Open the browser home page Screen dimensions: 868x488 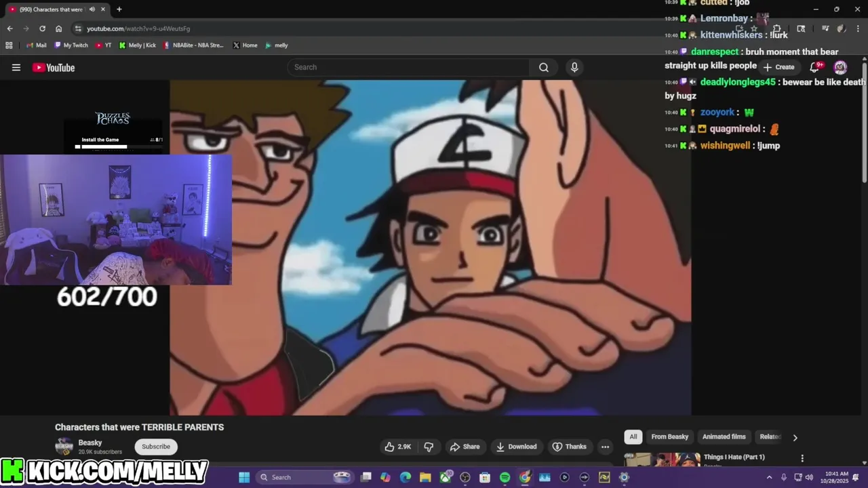[x=58, y=28]
